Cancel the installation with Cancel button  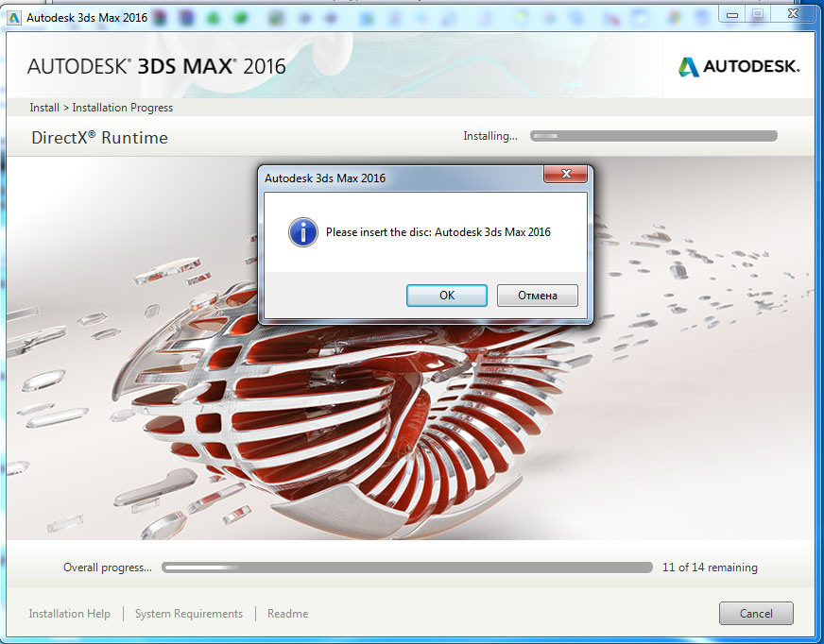point(756,613)
